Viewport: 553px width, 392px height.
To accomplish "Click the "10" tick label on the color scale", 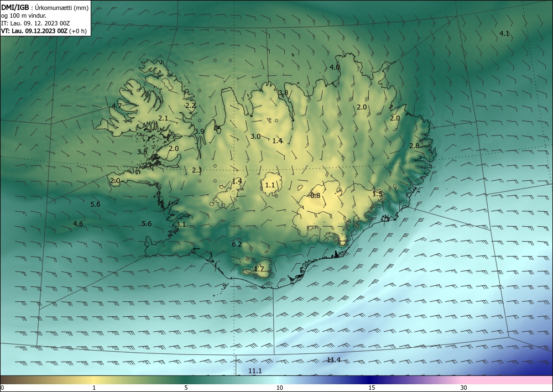I will 279,388.
